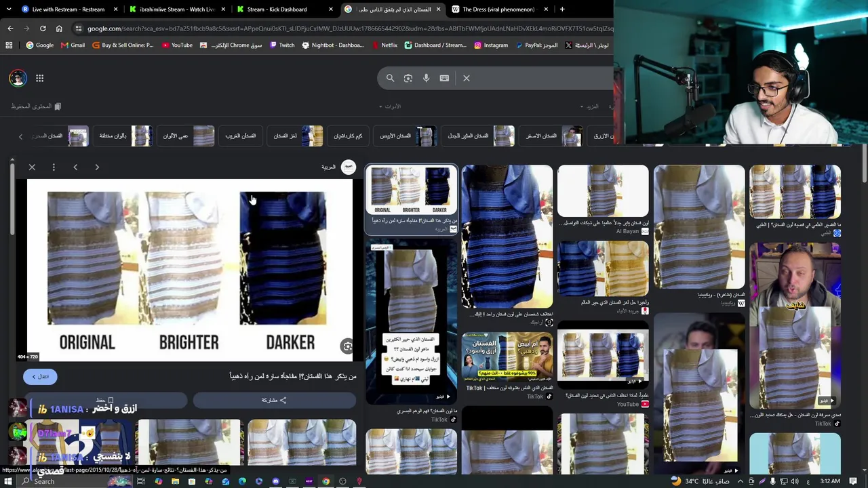This screenshot has width=868, height=488.
Task: Open the Original Brighter Darker preview image
Action: [x=189, y=270]
